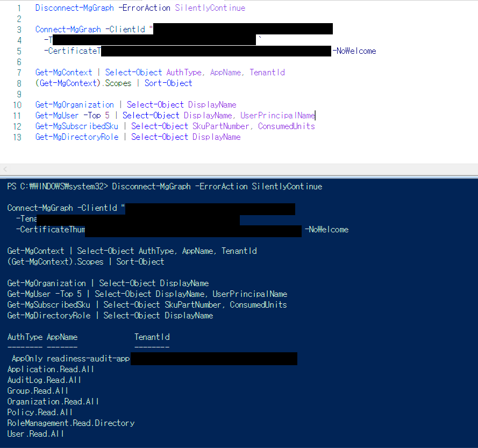Click the AuthType column header in output
The width and height of the screenshot is (478, 448).
(x=25, y=337)
